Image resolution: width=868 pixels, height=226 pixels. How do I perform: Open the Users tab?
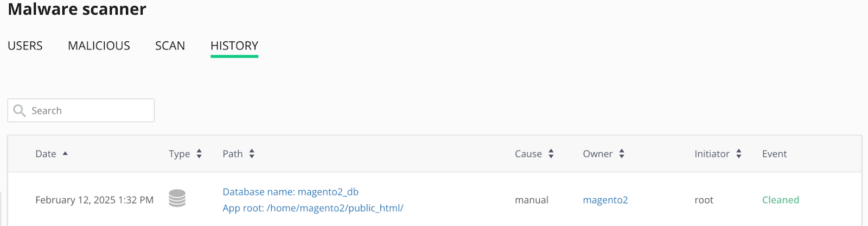[x=25, y=46]
